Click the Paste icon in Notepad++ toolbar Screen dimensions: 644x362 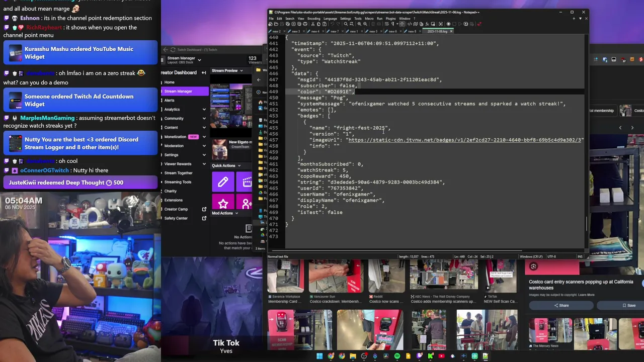point(325,24)
